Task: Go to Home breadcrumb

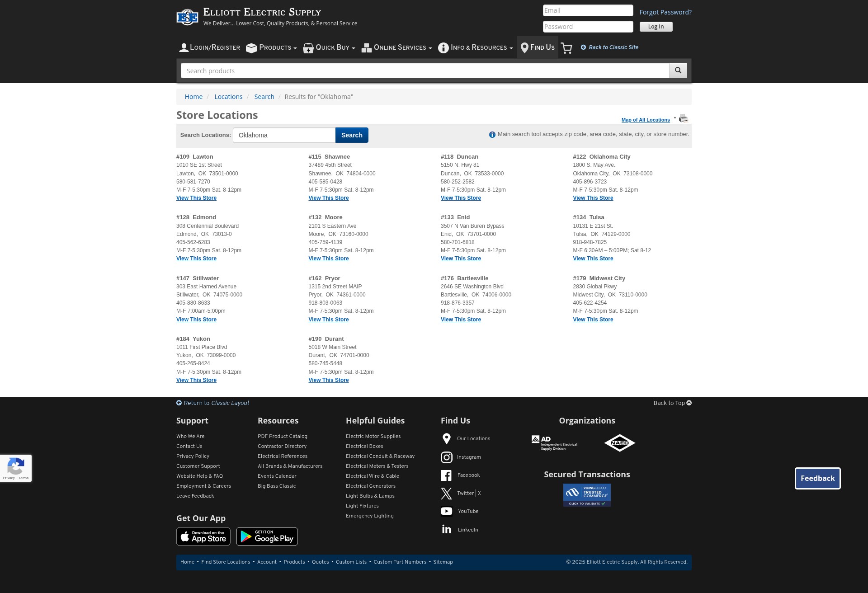Action: [193, 97]
